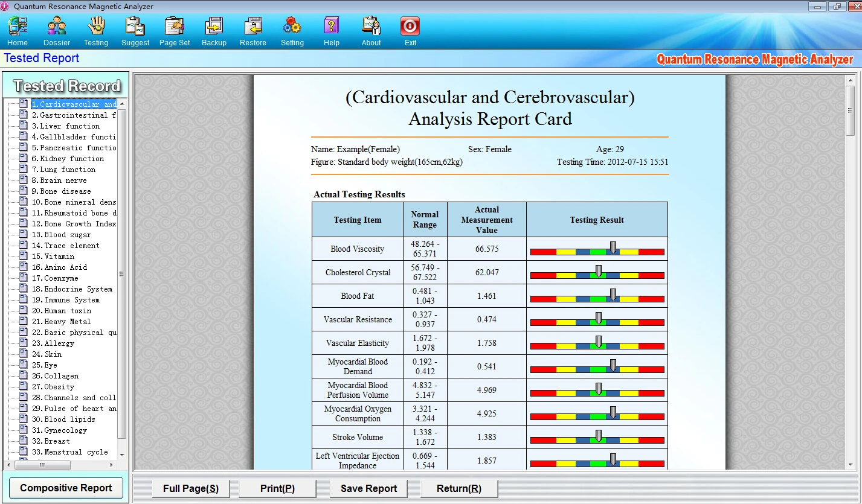Image resolution: width=862 pixels, height=504 pixels.
Task: Open the Home toolbar icon
Action: click(18, 27)
